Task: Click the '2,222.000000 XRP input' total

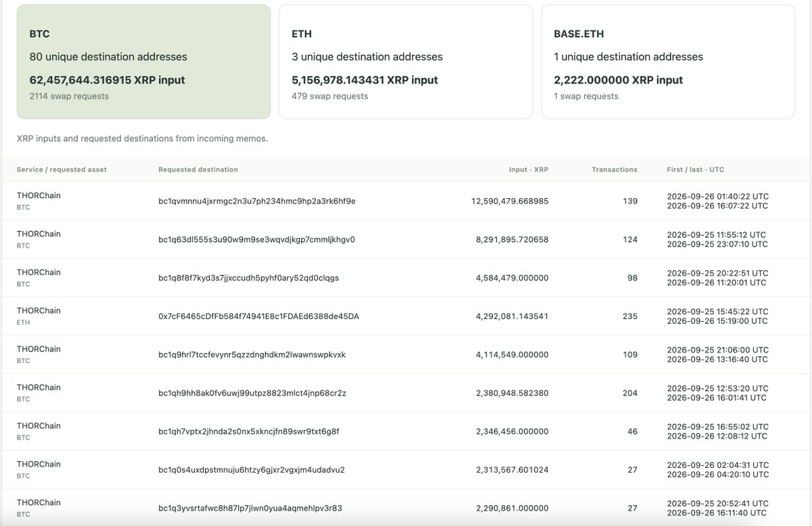Action: coord(618,80)
